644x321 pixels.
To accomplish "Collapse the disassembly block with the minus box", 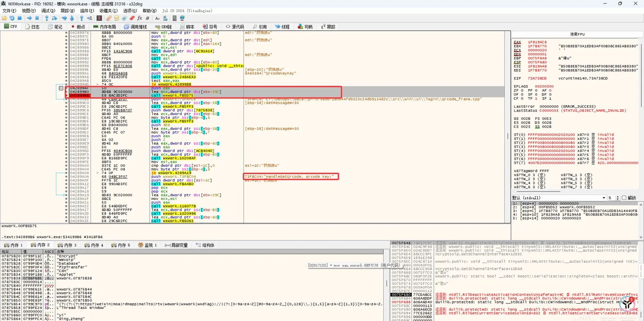I will pos(61,88).
